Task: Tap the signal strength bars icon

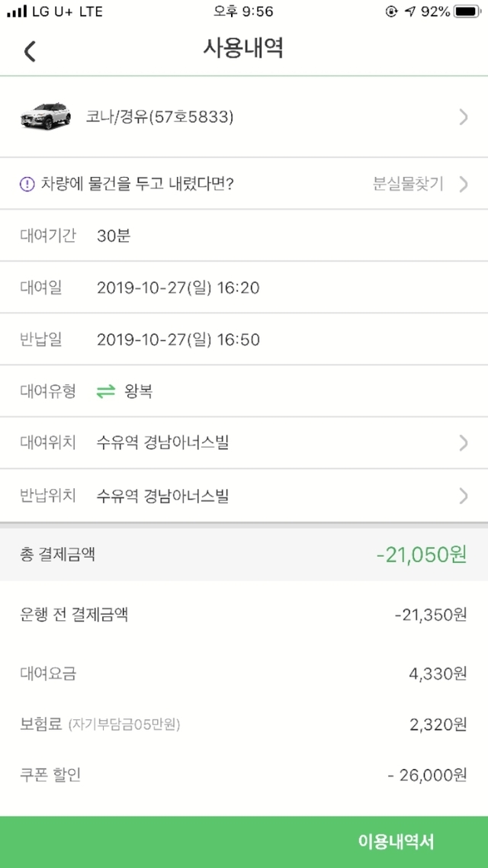Action: [17, 12]
